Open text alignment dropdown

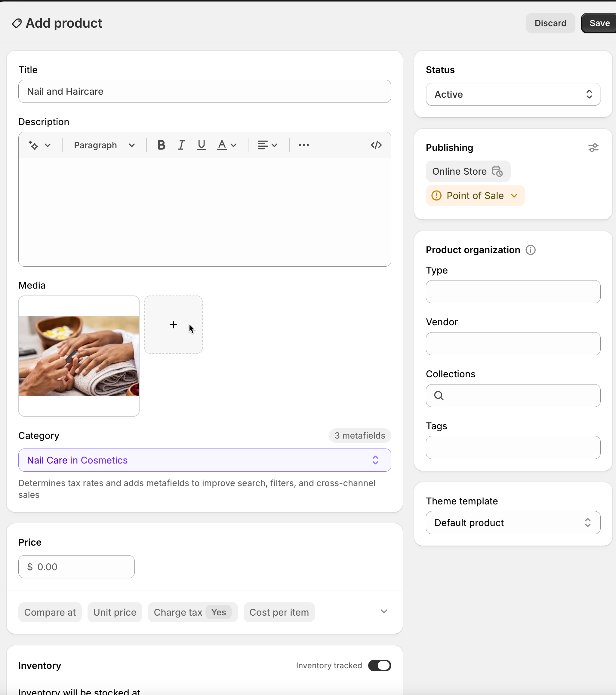267,145
